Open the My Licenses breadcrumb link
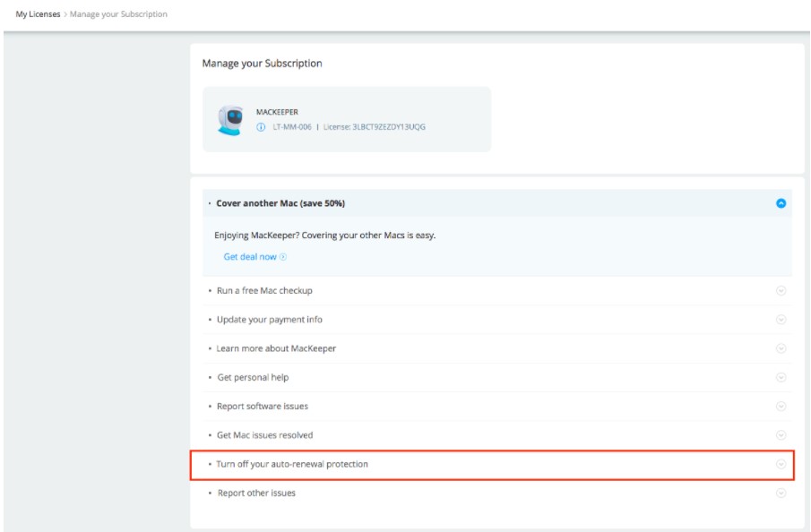Image resolution: width=811 pixels, height=532 pixels. (x=38, y=14)
